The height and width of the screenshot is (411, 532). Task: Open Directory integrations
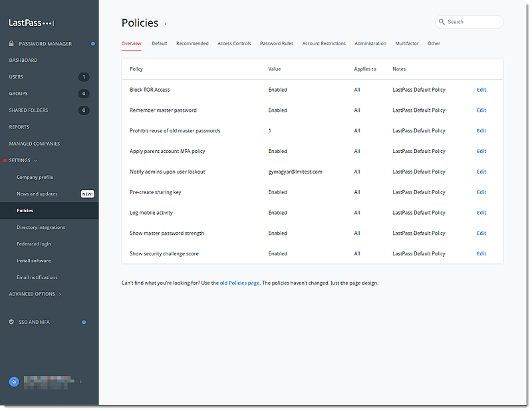point(41,227)
